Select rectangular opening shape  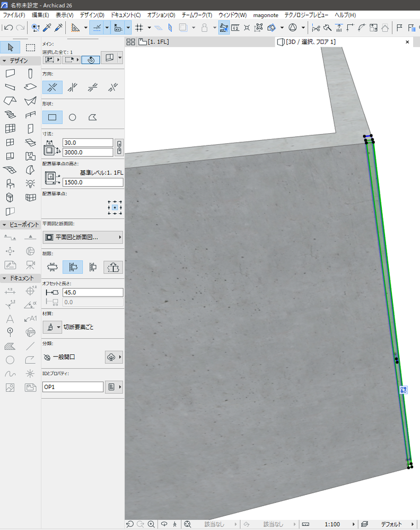(52, 117)
